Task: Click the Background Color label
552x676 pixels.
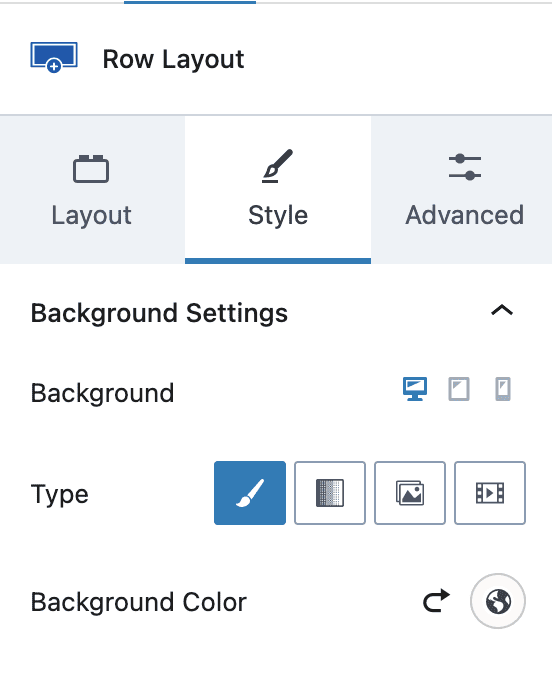Action: (x=138, y=602)
